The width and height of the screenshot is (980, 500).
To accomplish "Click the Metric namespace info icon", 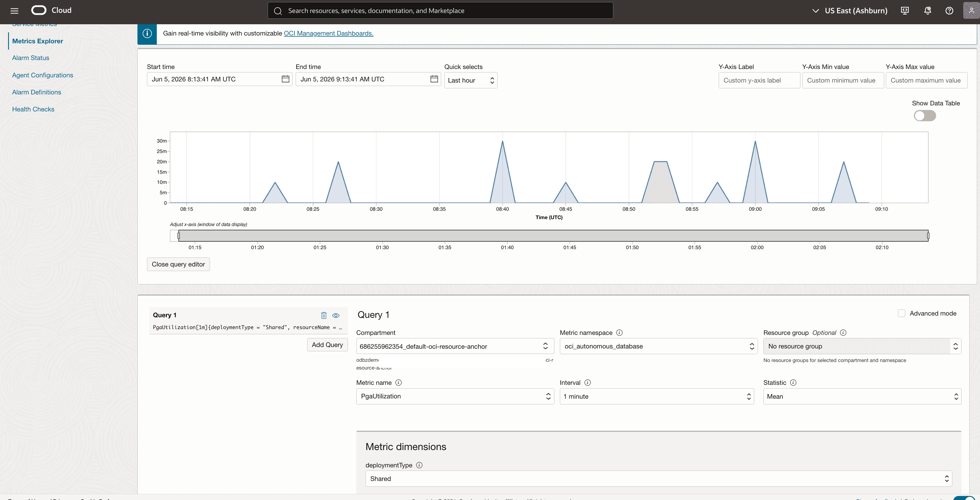I will [619, 333].
